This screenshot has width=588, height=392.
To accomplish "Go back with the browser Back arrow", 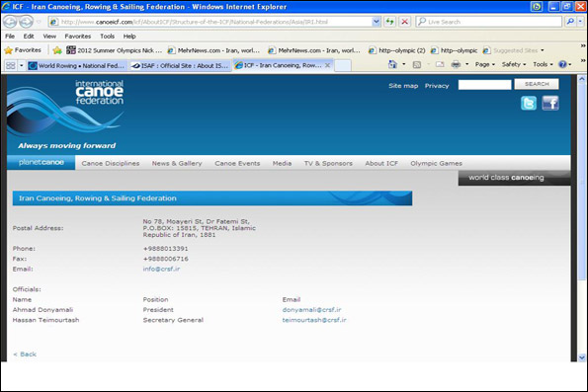I will 10,22.
